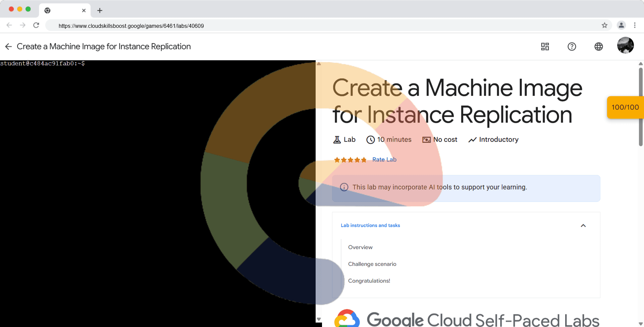Go to the Overview section
The height and width of the screenshot is (327, 644).
pos(360,247)
